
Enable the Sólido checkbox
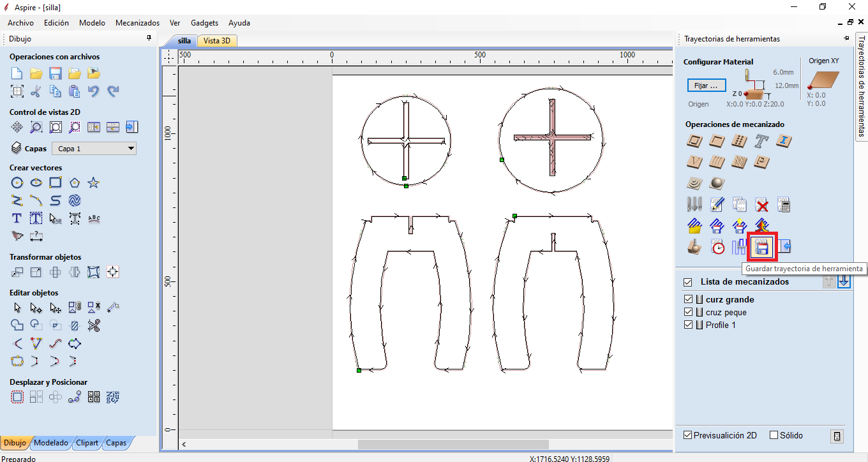click(x=774, y=435)
